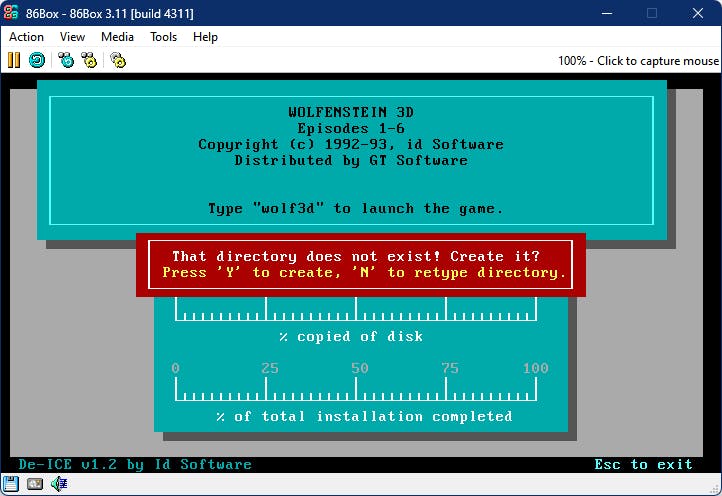The image size is (722, 496).
Task: Open the View menu
Action: pos(72,37)
